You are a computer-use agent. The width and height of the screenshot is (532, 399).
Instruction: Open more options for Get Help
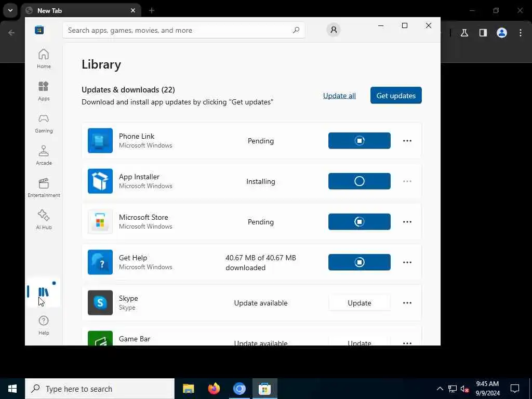pyautogui.click(x=407, y=262)
